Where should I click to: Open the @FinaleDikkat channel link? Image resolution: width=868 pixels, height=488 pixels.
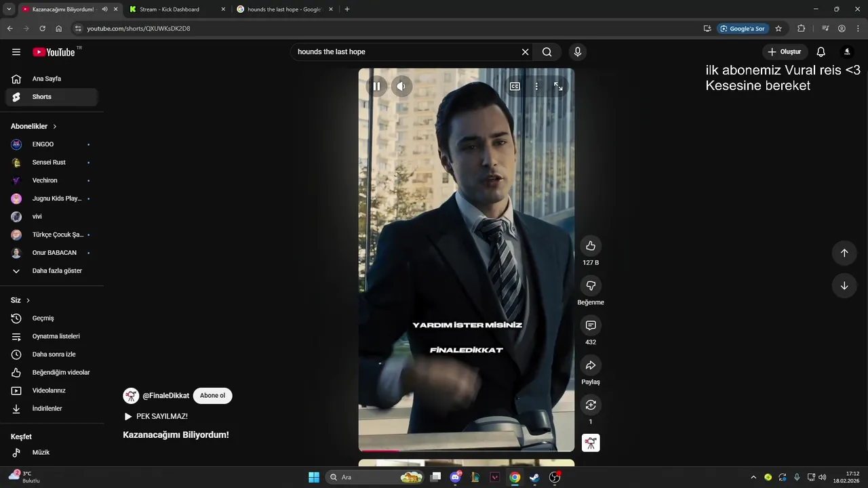click(165, 396)
